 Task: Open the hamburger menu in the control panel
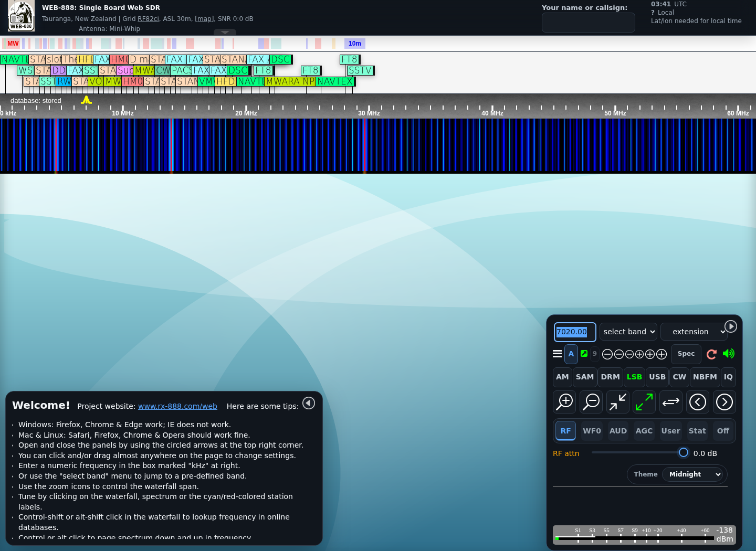558,354
